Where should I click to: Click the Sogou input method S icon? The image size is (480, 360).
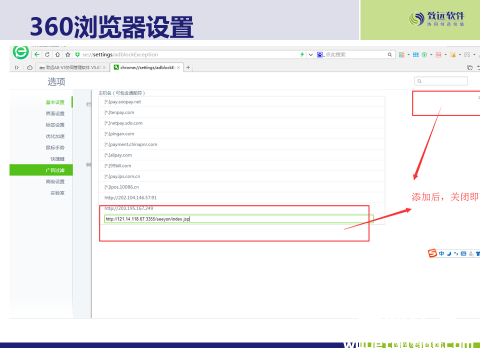(432, 253)
